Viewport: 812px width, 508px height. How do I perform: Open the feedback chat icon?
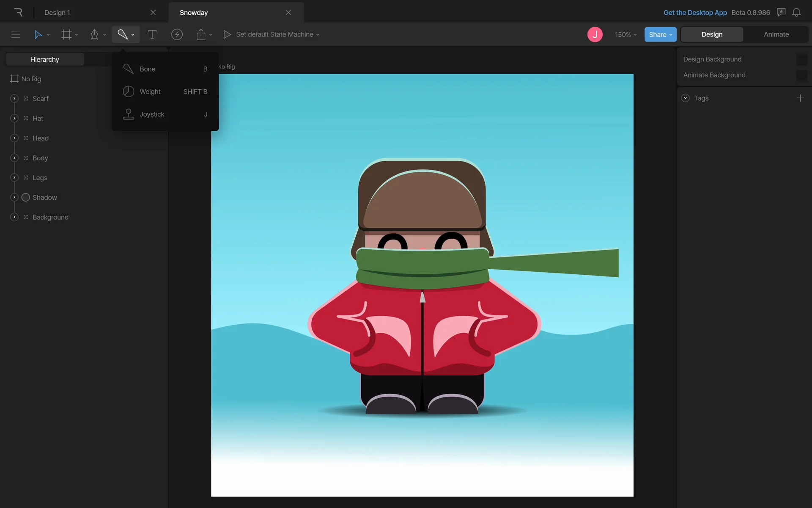(x=781, y=12)
